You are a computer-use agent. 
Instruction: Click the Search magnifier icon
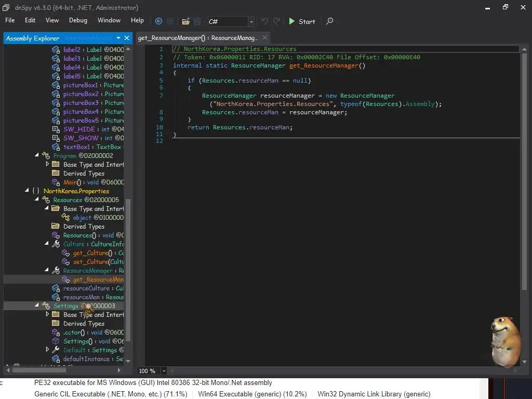[329, 21]
